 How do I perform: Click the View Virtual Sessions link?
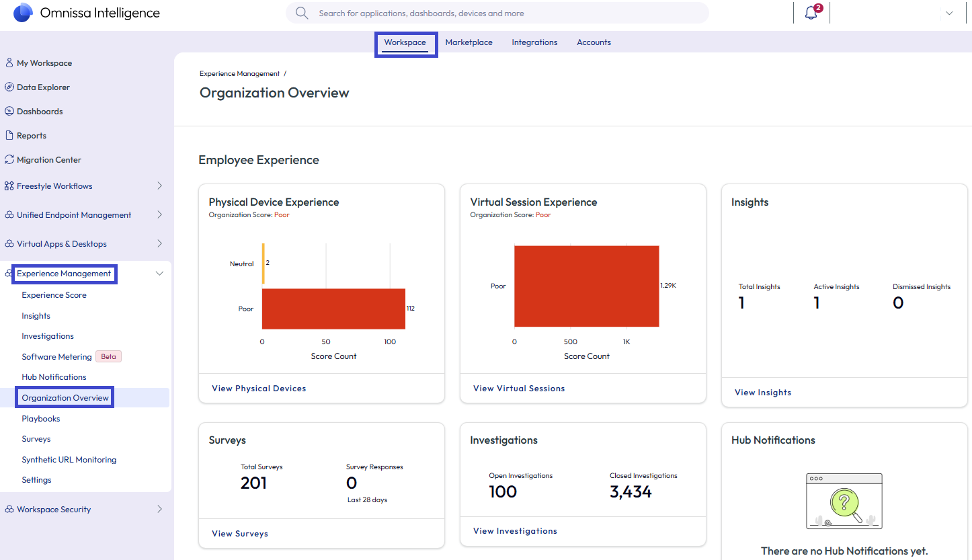519,389
